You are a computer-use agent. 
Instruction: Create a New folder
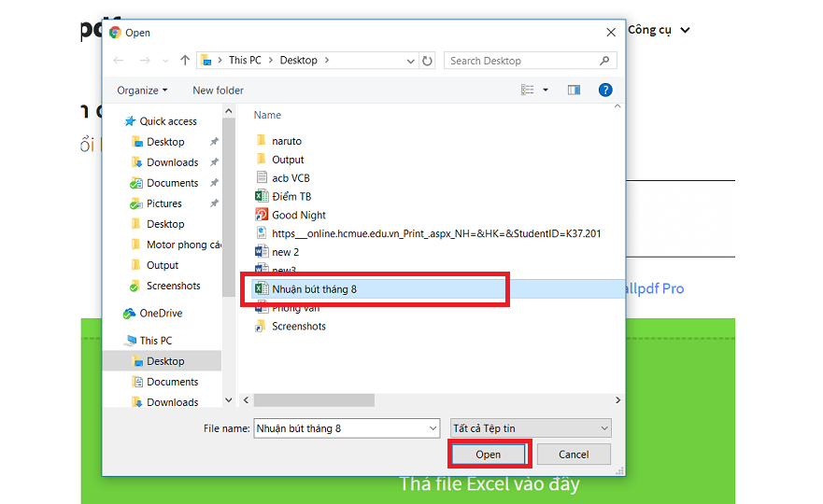(218, 91)
